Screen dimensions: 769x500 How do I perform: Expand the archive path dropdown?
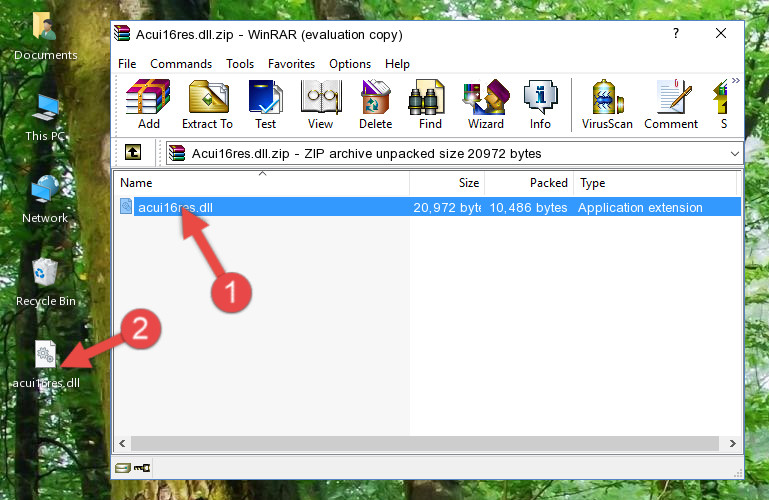pos(735,153)
